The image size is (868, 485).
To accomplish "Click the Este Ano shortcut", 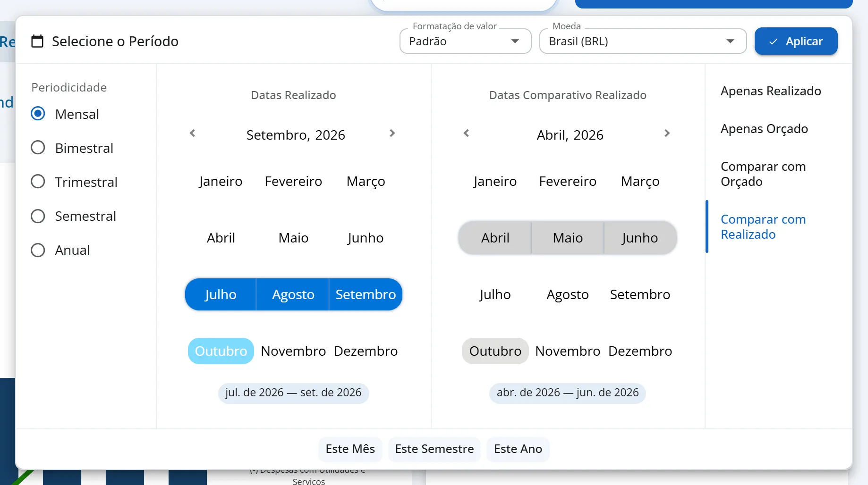I will 518,449.
